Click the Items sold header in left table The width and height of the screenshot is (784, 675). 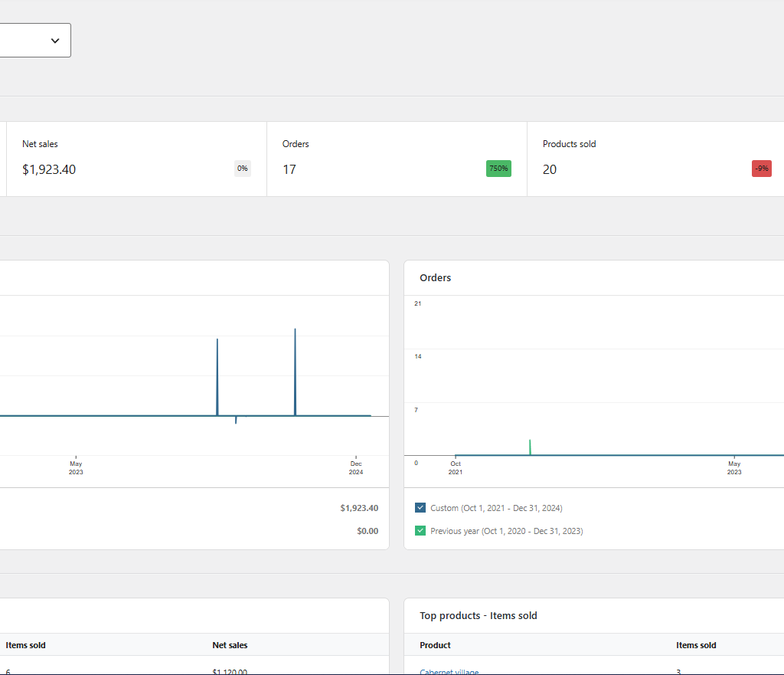(x=25, y=645)
